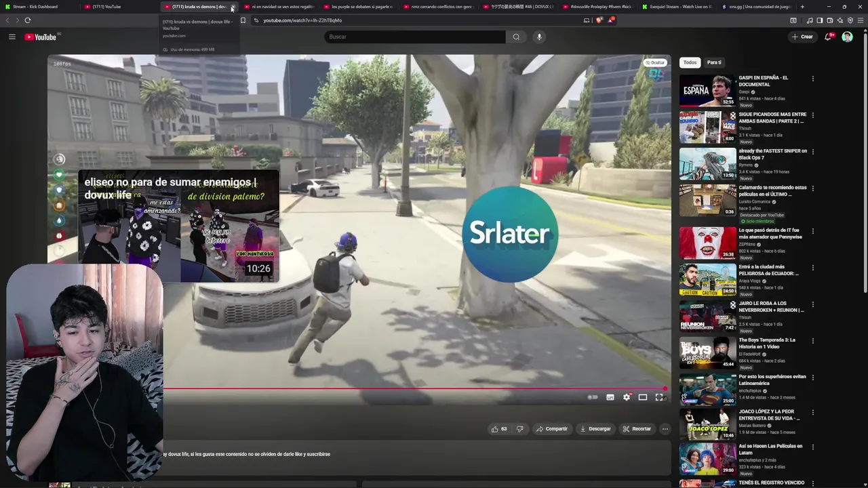Image resolution: width=868 pixels, height=488 pixels.
Task: Toggle subtitles in the player controls
Action: (610, 397)
